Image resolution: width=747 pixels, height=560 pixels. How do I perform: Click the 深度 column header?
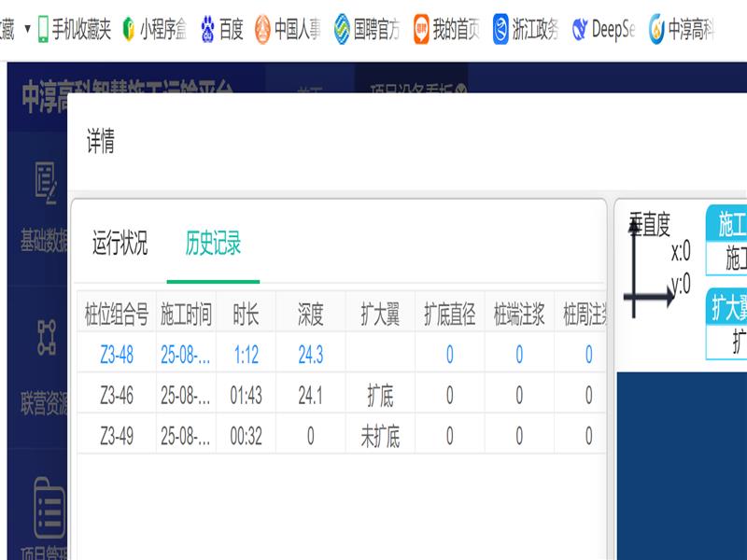click(310, 315)
